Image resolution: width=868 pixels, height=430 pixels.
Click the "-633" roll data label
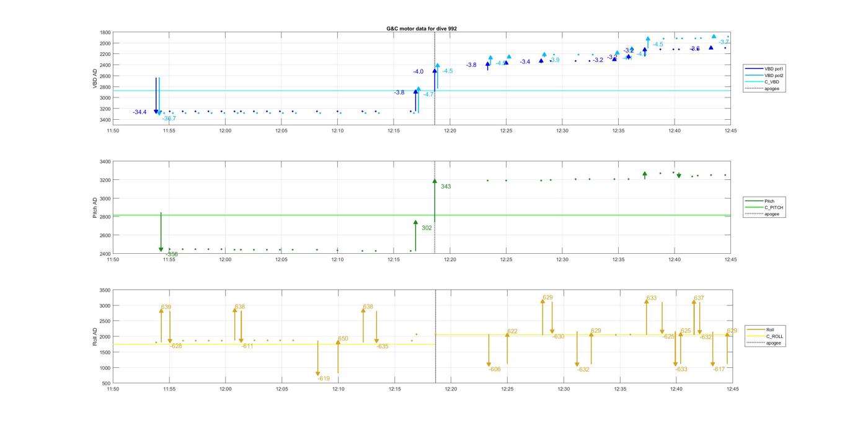(x=681, y=370)
